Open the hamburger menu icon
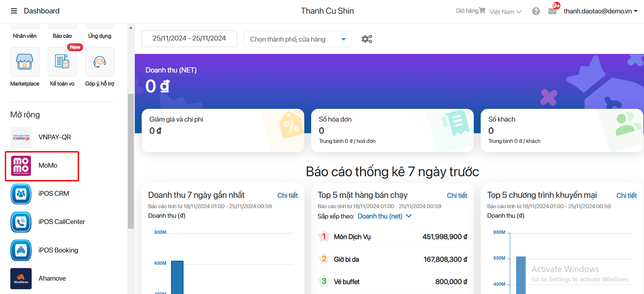This screenshot has width=644, height=294. [14, 11]
